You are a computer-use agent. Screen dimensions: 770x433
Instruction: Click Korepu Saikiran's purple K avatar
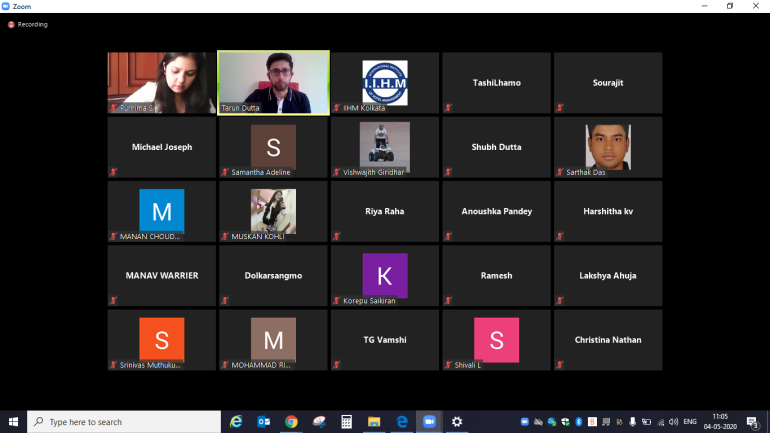(x=384, y=275)
